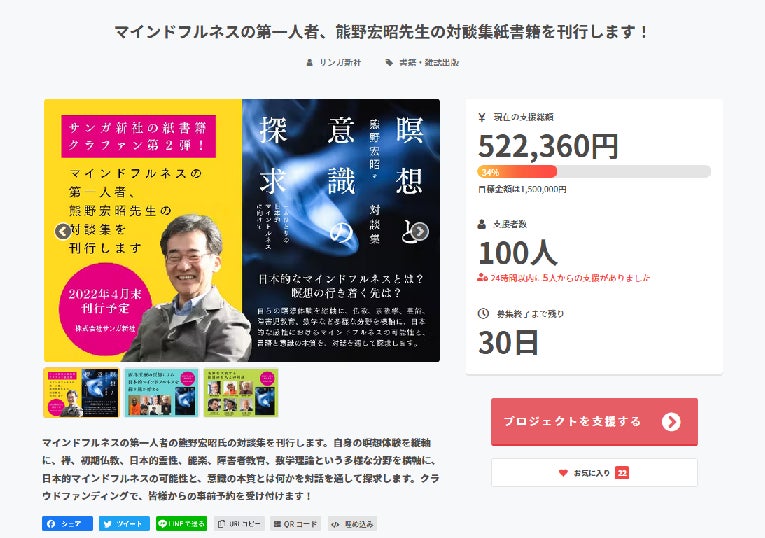Open the project owner link beside the person icon
765x538 pixels.
(x=340, y=62)
